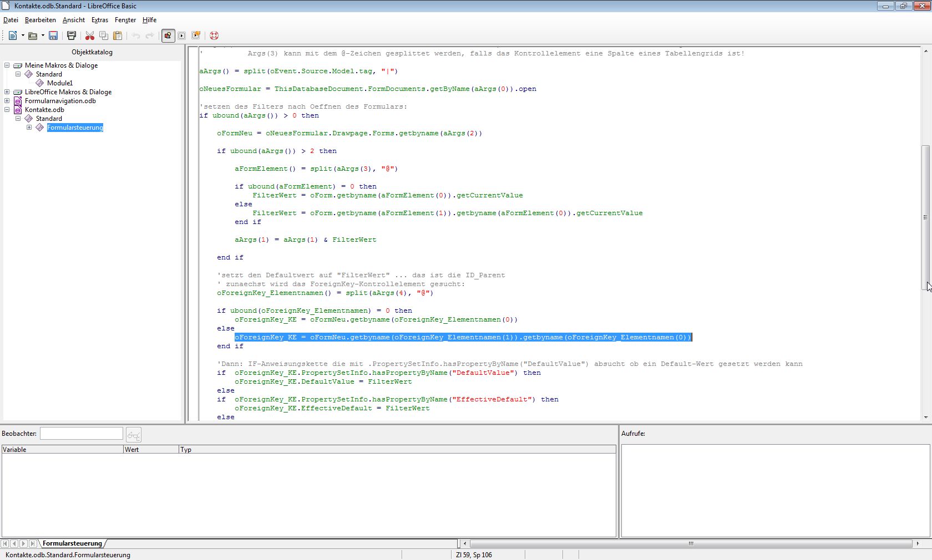932x560 pixels.
Task: Open the Extras menu
Action: 100,20
